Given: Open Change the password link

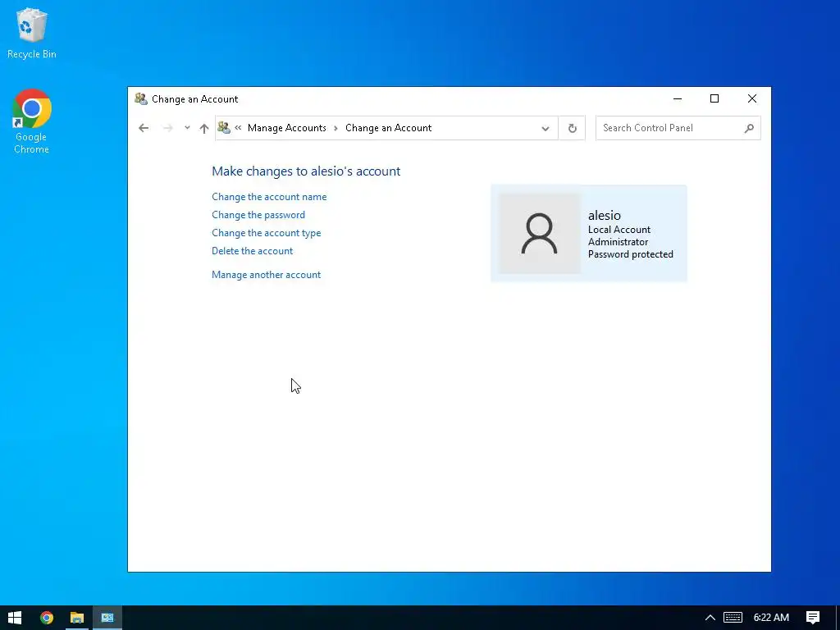Looking at the screenshot, I should [x=258, y=215].
